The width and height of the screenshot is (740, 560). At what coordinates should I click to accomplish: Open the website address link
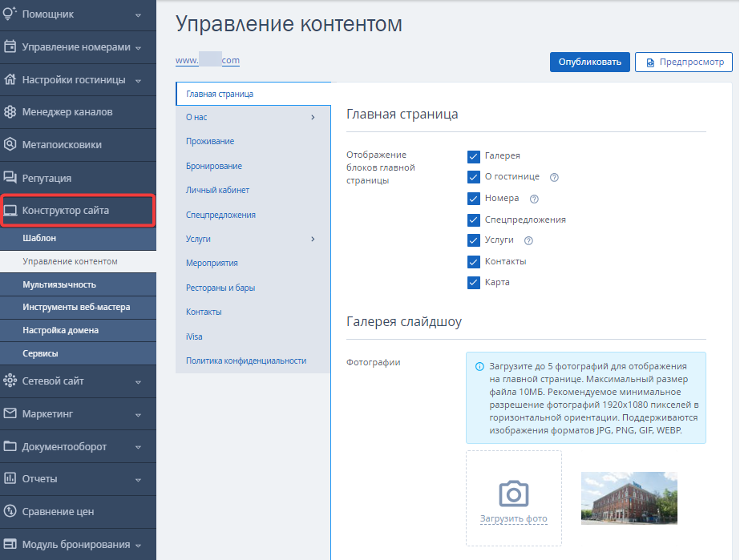(x=208, y=60)
